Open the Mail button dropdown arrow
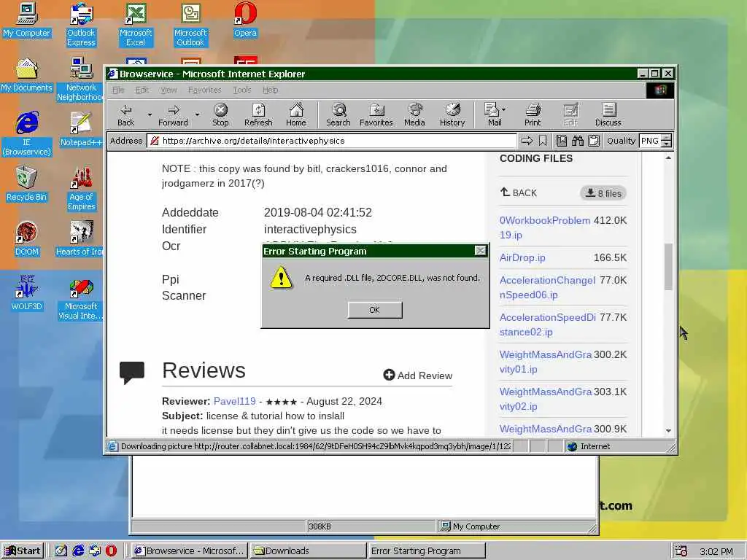 [504, 109]
